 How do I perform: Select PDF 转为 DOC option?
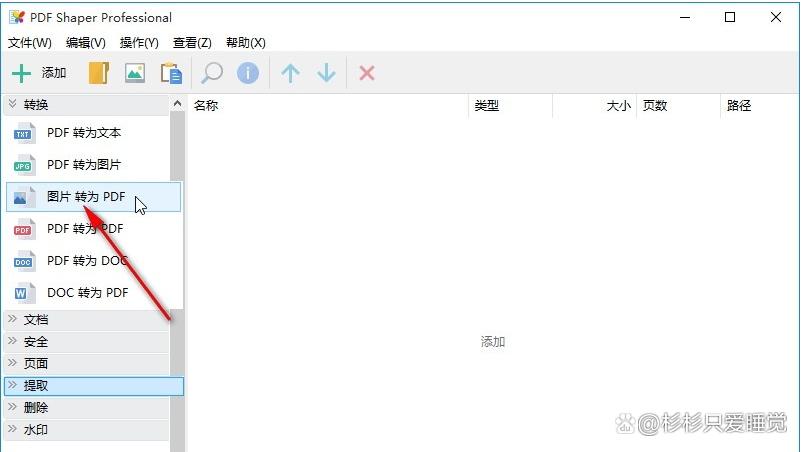click(87, 261)
